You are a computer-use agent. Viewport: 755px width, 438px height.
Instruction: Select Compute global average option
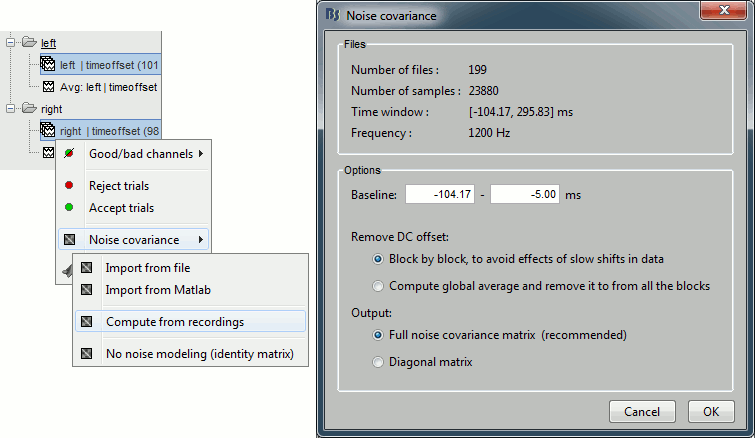click(x=378, y=286)
